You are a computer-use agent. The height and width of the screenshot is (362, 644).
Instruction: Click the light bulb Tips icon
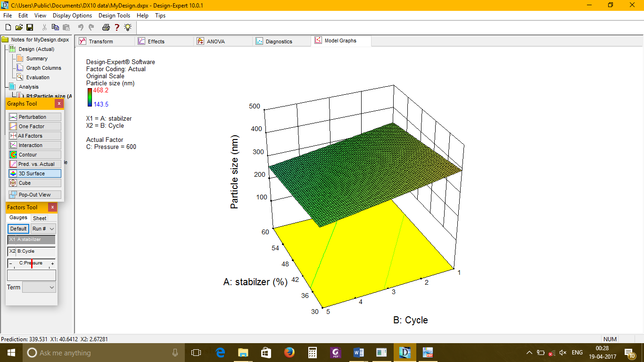tap(127, 27)
